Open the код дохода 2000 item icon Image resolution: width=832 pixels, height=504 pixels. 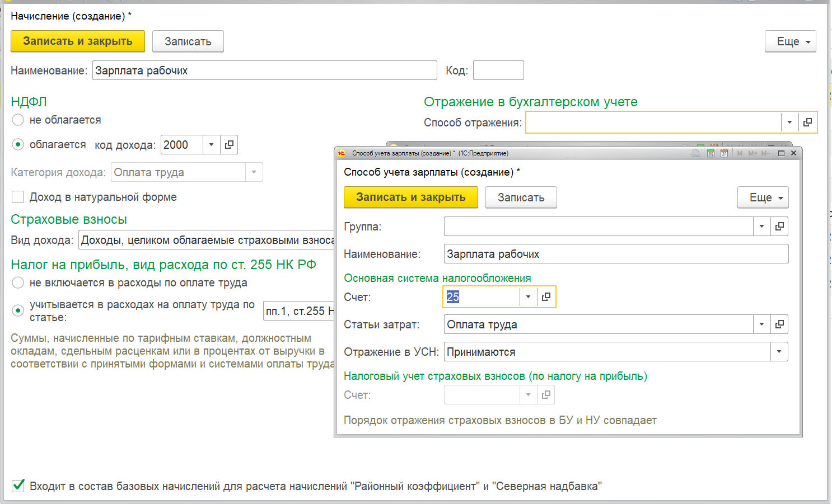tap(229, 145)
